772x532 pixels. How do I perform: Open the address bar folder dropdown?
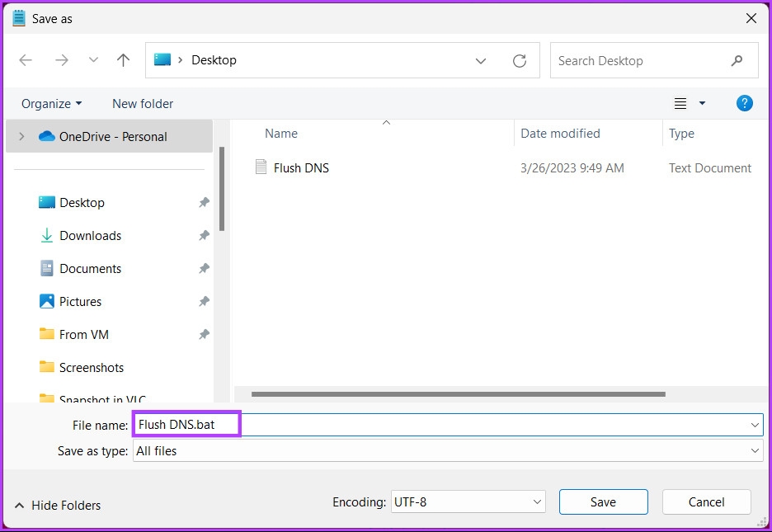(x=481, y=59)
